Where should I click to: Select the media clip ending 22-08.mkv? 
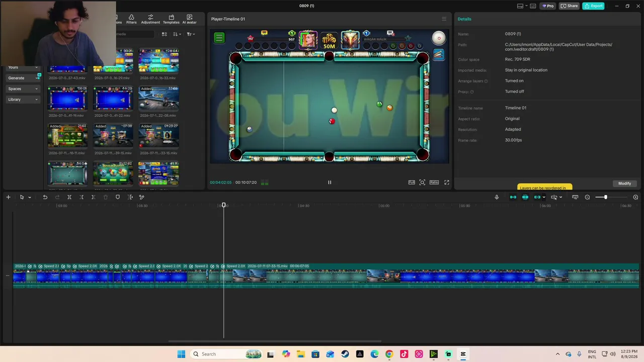[158, 102]
